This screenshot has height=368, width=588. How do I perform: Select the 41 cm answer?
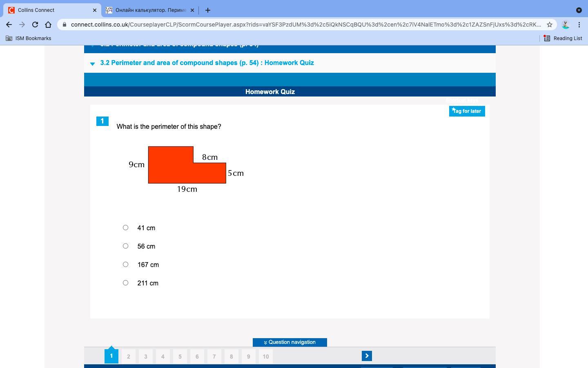point(126,228)
